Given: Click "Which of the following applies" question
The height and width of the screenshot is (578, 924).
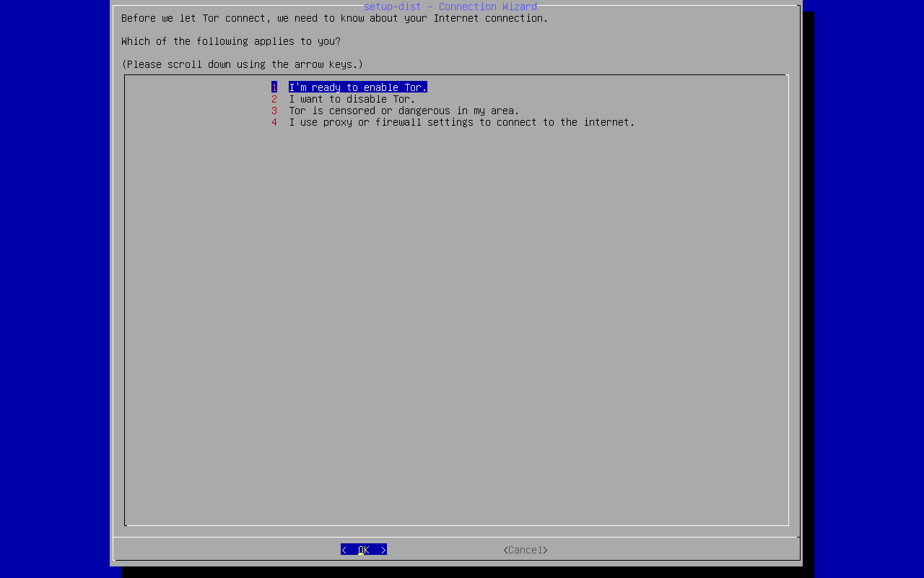Looking at the screenshot, I should click(x=230, y=41).
